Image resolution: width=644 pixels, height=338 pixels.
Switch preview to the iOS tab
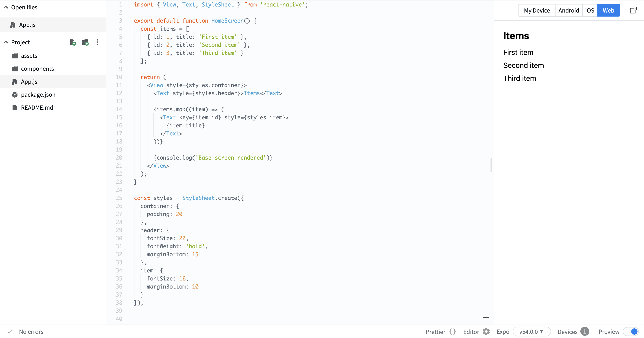click(589, 10)
